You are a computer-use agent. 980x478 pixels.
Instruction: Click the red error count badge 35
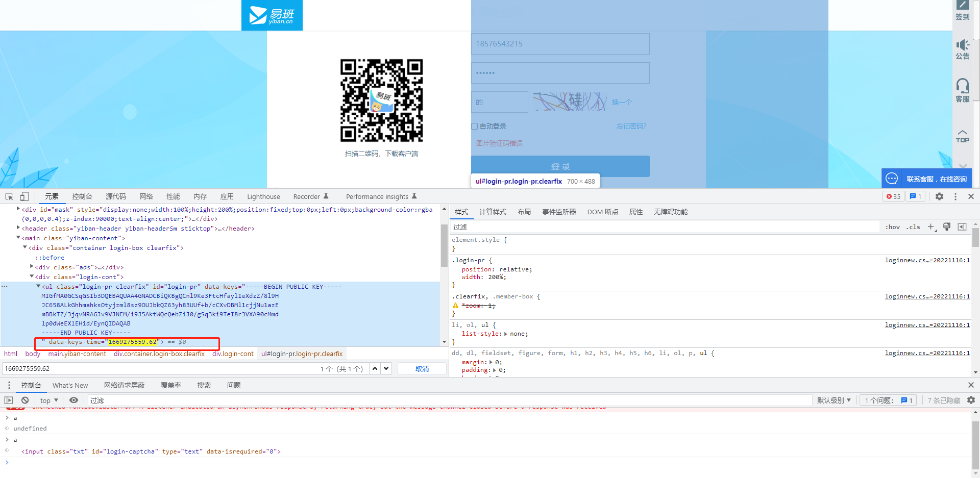tap(893, 196)
